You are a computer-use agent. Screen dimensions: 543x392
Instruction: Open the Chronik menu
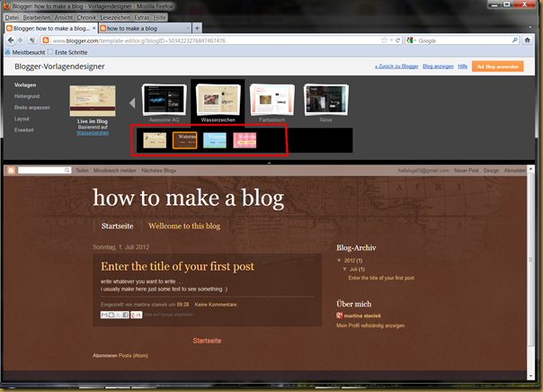coord(86,17)
